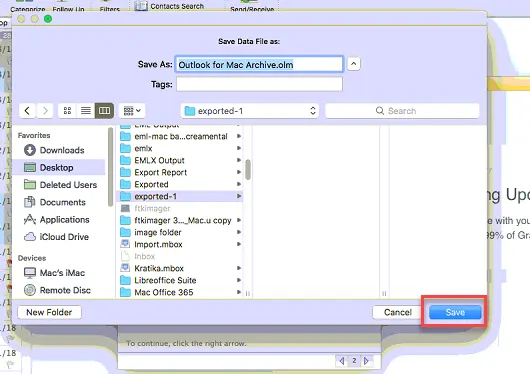Go back with the left chevron
The width and height of the screenshot is (530, 374).
27,111
